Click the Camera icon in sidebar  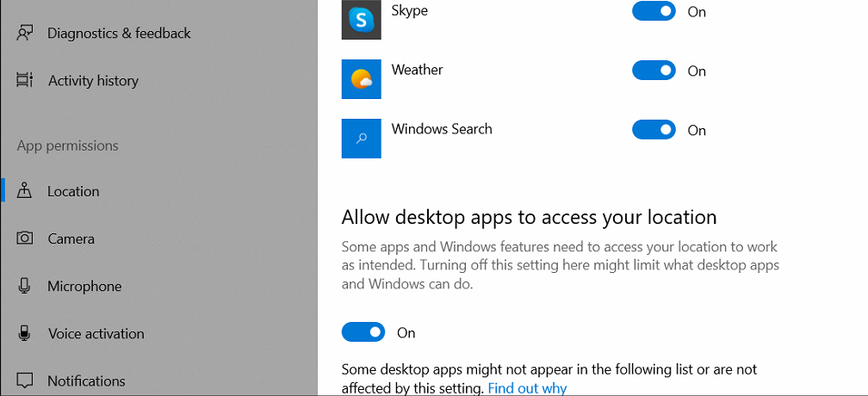24,238
